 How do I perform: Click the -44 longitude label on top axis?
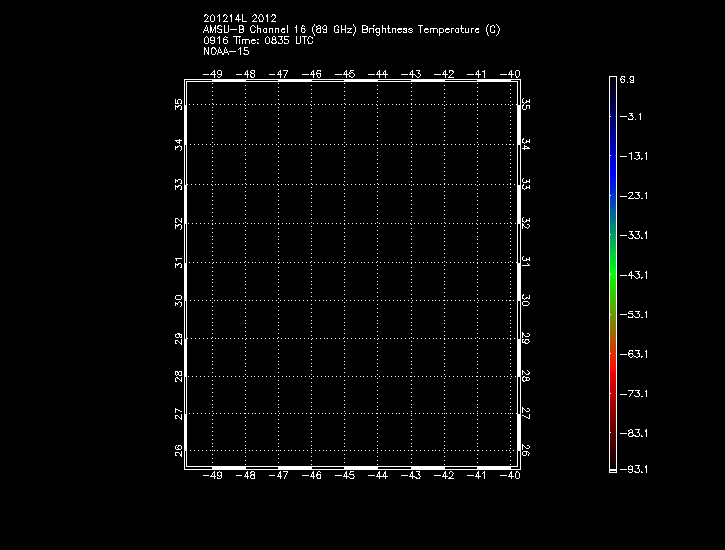click(378, 74)
